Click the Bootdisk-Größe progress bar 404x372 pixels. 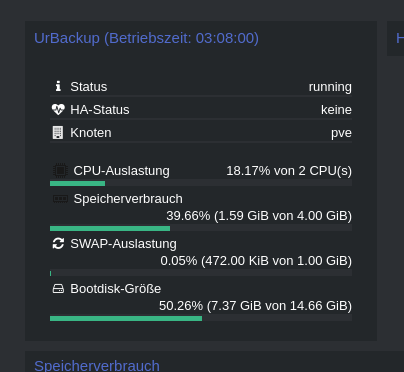pos(201,318)
